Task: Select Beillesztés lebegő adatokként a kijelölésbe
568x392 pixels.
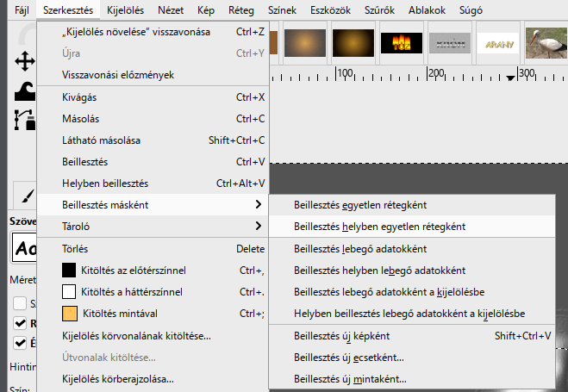Action: 412,292
